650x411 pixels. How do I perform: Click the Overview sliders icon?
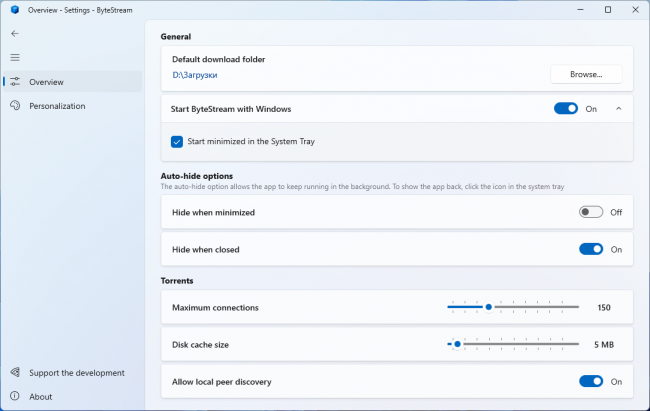(x=15, y=82)
